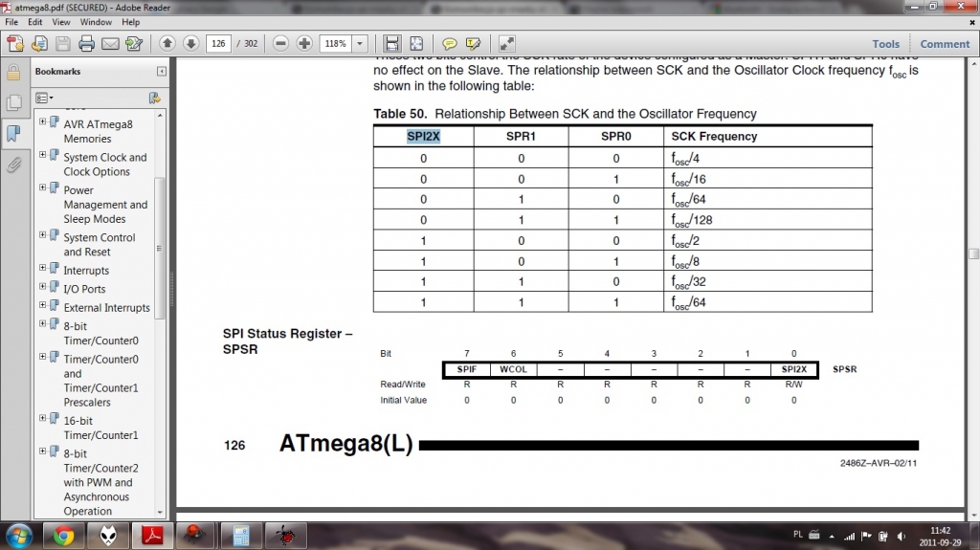This screenshot has height=550, width=980.
Task: Print the document using printer icon
Action: (86, 44)
